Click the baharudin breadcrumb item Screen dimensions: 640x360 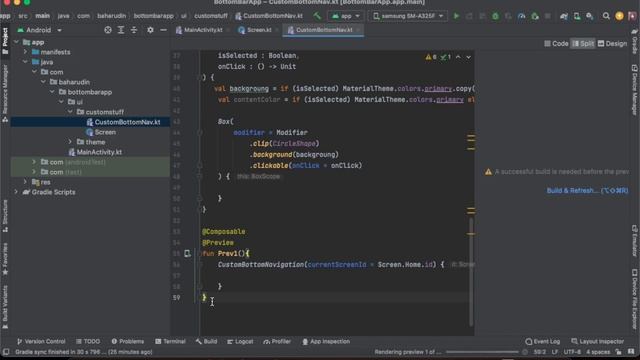(x=111, y=16)
